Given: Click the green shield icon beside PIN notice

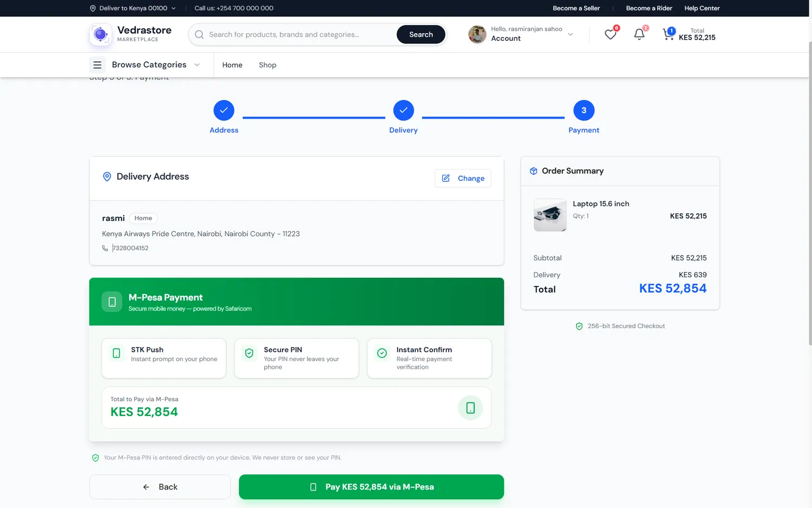Looking at the screenshot, I should [95, 458].
